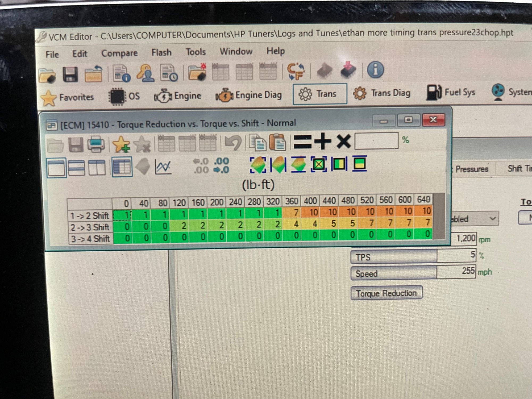
Task: Open the Flash menu
Action: 161,53
